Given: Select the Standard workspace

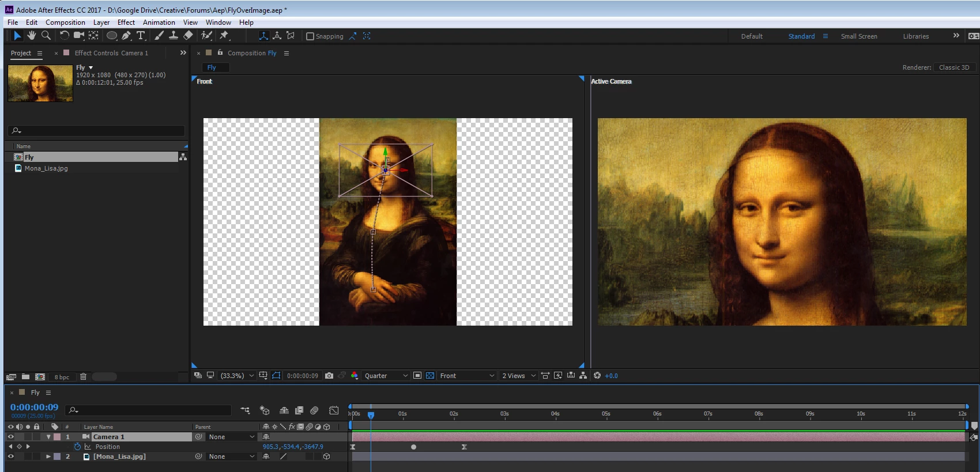Looking at the screenshot, I should pos(801,36).
